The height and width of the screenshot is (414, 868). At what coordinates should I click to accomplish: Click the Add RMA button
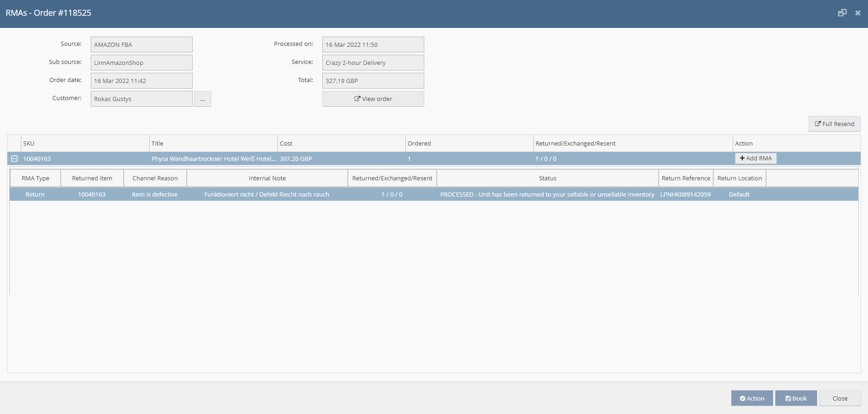click(x=755, y=159)
